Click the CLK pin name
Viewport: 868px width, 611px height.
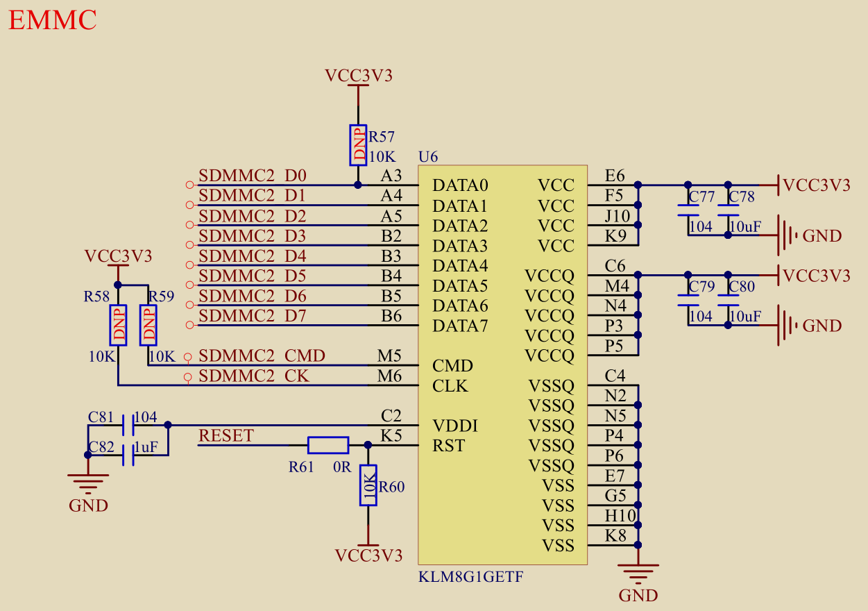[x=450, y=386]
